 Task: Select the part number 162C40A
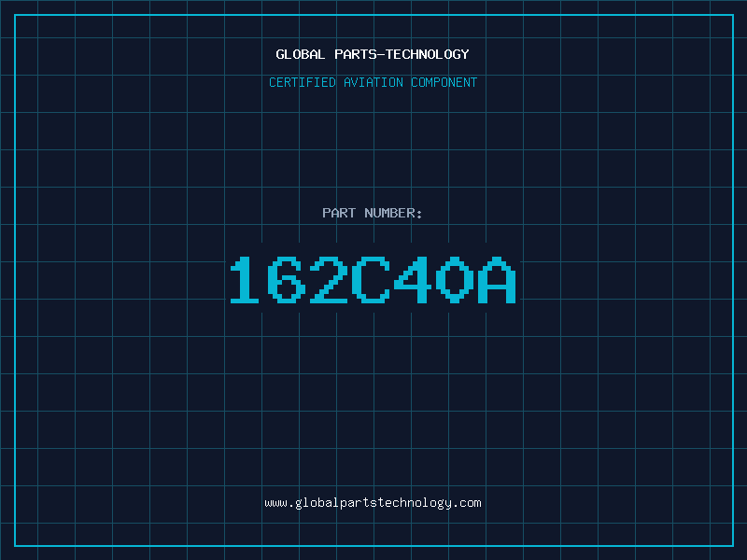coord(373,280)
